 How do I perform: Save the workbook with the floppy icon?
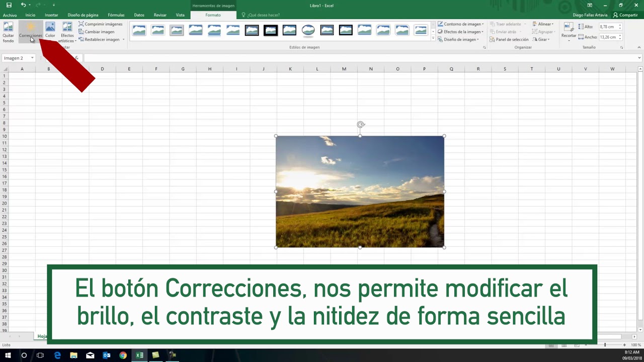pos(9,5)
